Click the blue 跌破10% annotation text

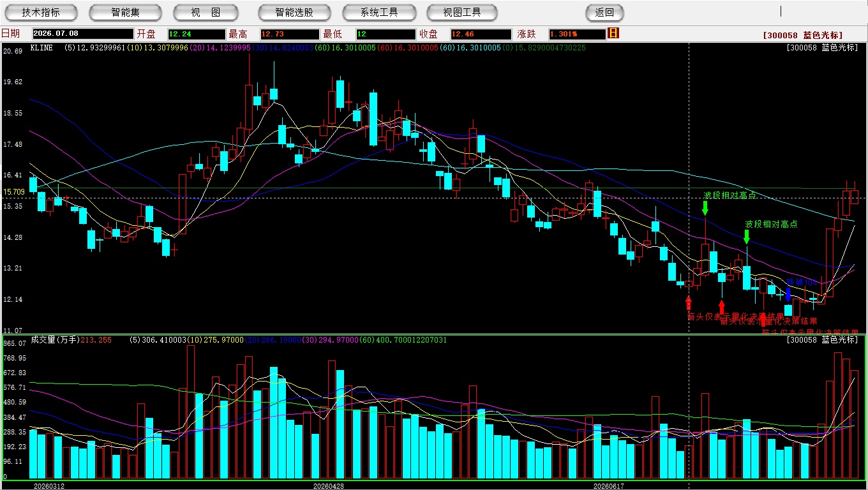(802, 282)
